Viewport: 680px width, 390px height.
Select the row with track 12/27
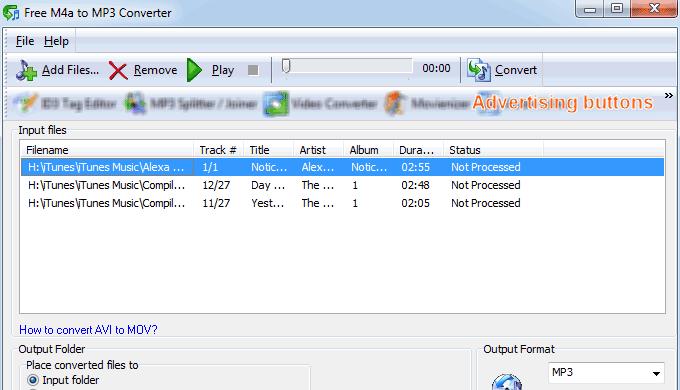click(343, 185)
